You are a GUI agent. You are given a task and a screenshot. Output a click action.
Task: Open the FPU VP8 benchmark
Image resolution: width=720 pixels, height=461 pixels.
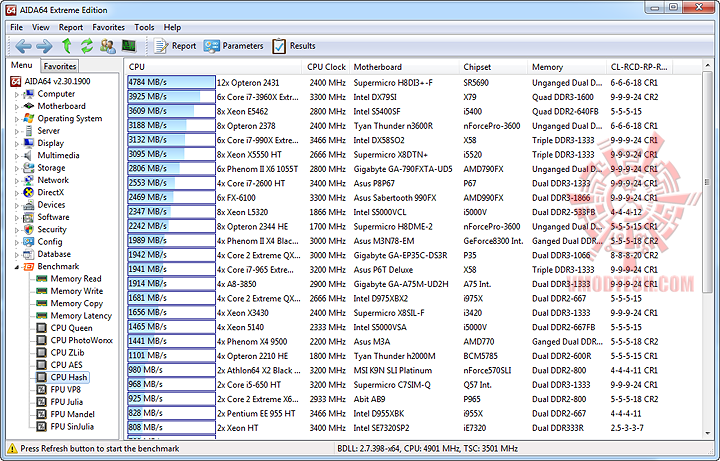[x=65, y=390]
